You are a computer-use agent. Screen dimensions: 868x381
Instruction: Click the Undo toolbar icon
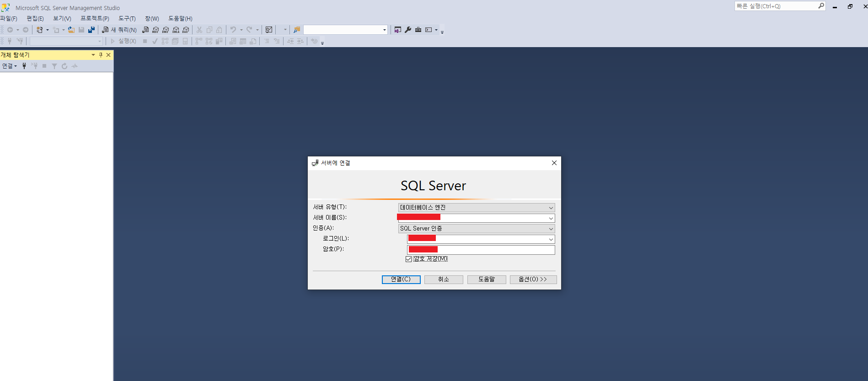pyautogui.click(x=233, y=30)
